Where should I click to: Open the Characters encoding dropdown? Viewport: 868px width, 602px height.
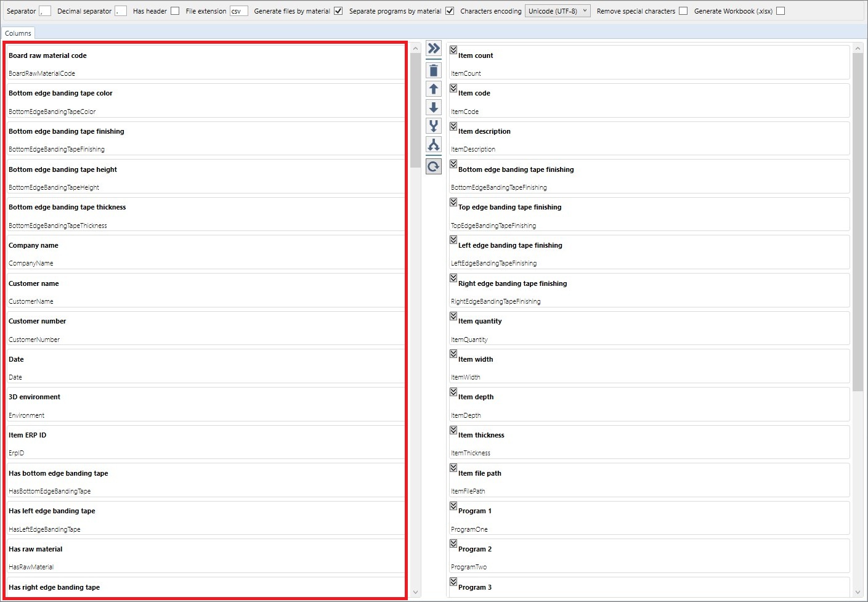(x=558, y=11)
